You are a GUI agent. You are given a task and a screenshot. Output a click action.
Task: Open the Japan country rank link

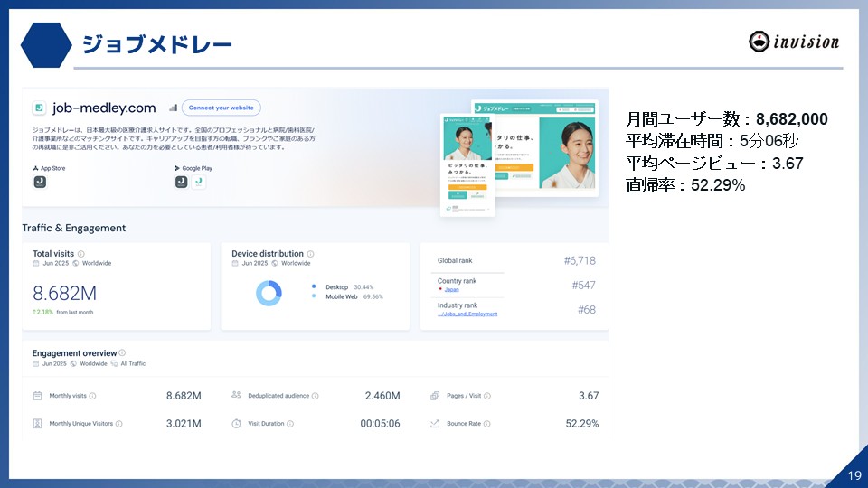click(452, 289)
